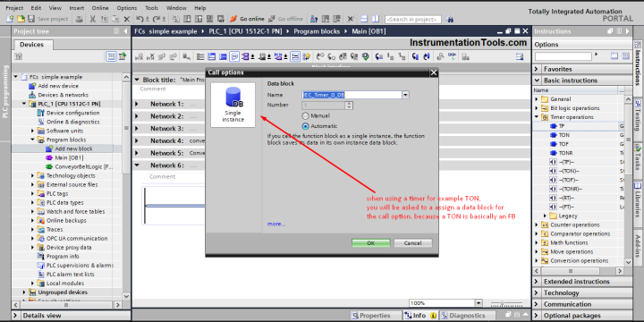Click the Save project icon
644x322 pixels.
point(31,19)
